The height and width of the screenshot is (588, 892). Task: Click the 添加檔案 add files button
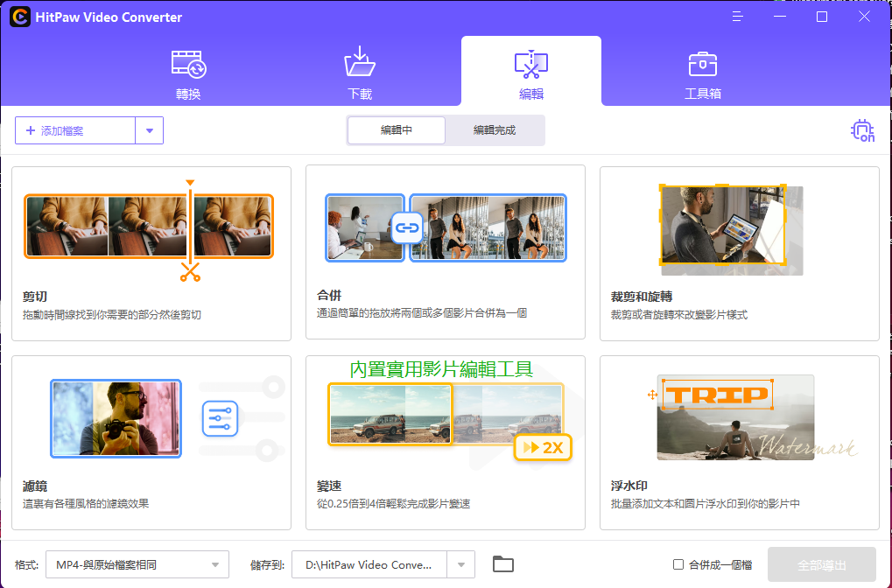click(x=75, y=130)
